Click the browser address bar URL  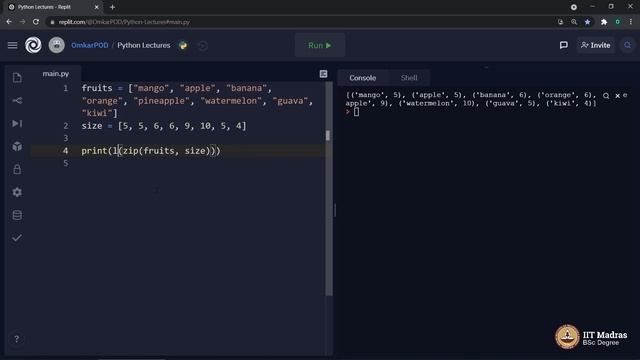click(124, 22)
